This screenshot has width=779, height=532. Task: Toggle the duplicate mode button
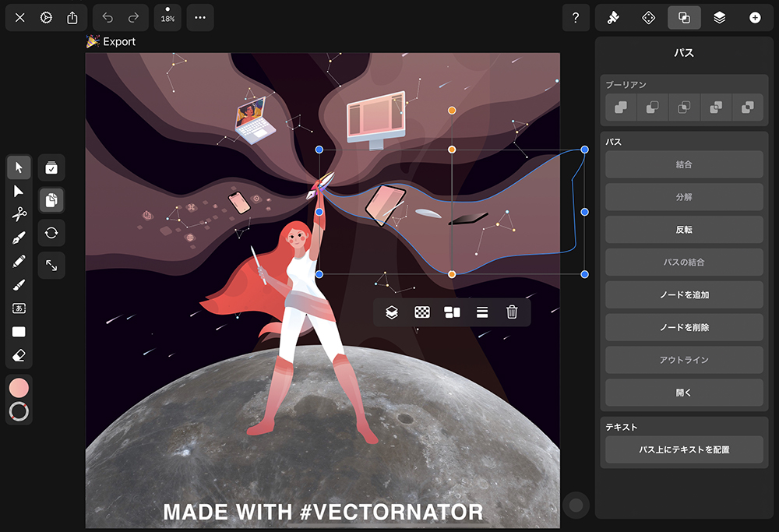point(51,200)
